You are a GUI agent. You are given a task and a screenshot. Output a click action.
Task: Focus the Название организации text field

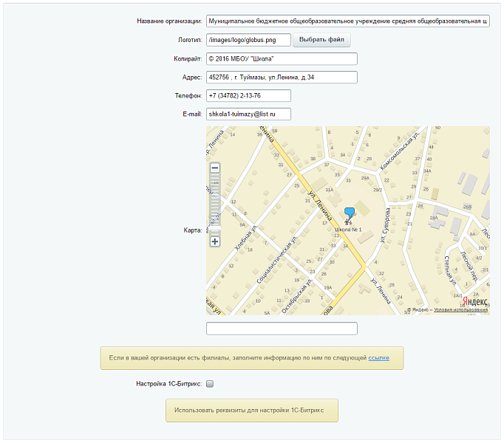point(347,21)
